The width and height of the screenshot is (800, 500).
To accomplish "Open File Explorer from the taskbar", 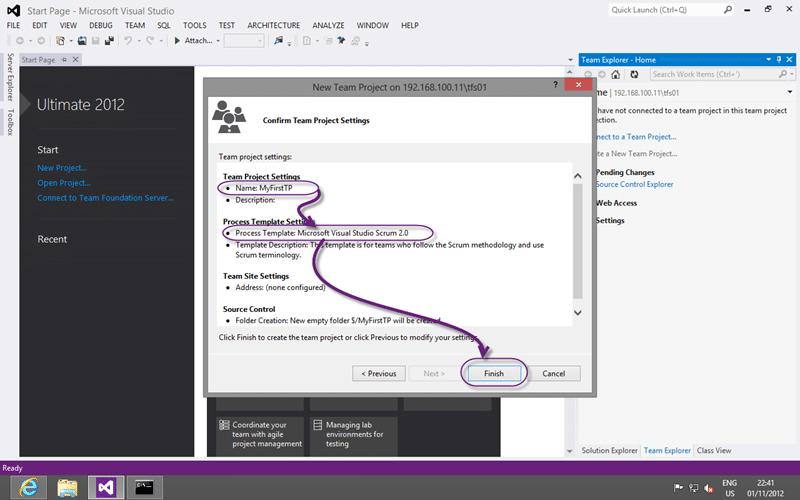I will [67, 488].
